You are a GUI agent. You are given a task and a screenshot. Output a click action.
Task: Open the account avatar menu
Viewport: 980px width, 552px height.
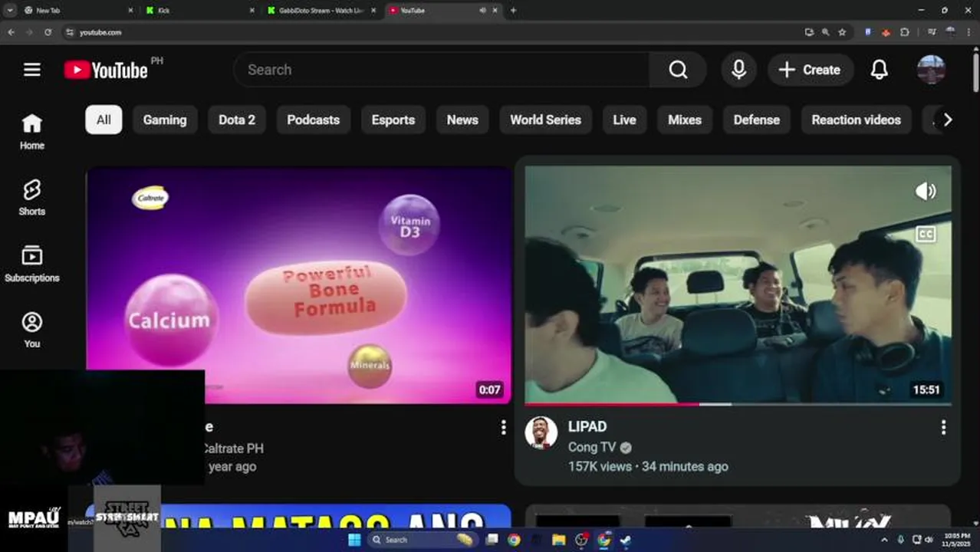click(x=931, y=70)
